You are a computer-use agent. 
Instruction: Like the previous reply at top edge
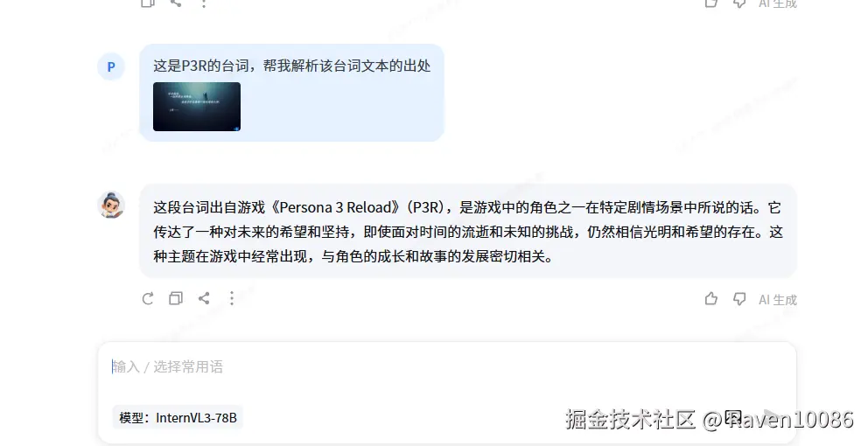pyautogui.click(x=711, y=3)
